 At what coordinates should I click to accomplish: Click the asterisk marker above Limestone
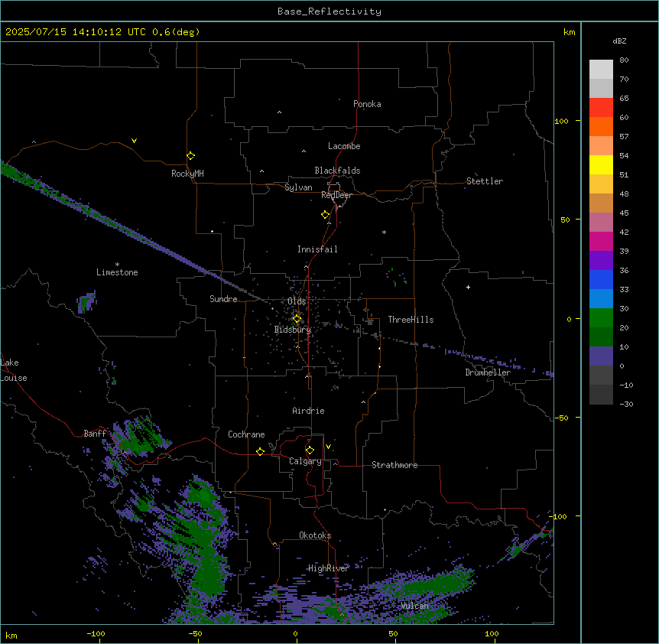pos(117,265)
